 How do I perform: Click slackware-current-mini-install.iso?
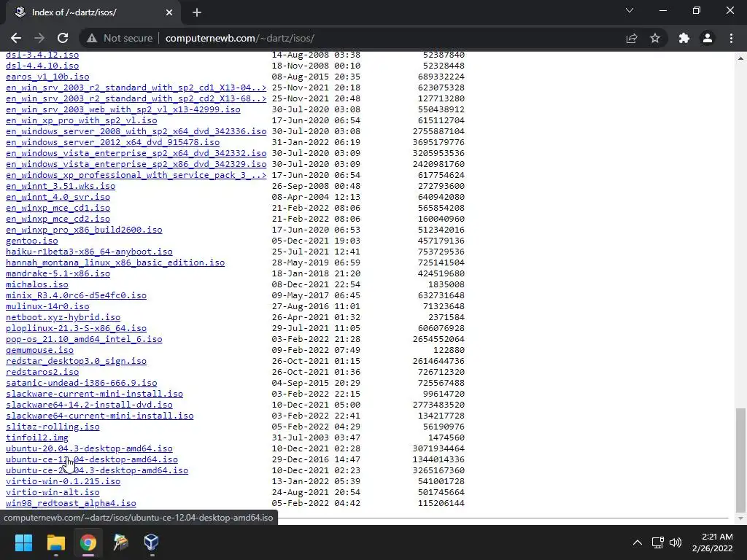pyautogui.click(x=94, y=394)
